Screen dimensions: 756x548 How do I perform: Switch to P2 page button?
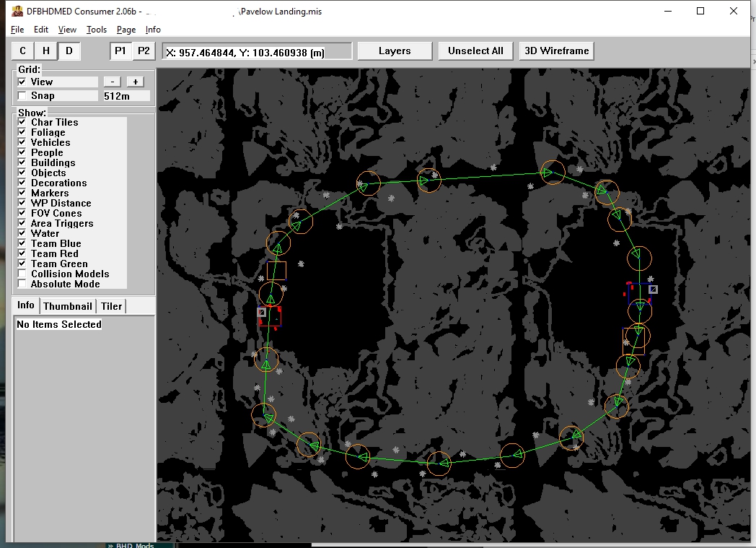click(x=144, y=51)
